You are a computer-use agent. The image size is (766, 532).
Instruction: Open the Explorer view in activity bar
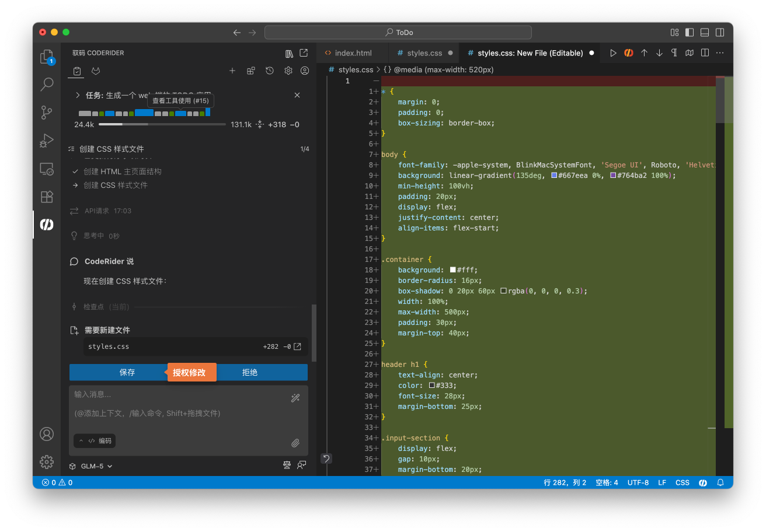[x=47, y=57]
